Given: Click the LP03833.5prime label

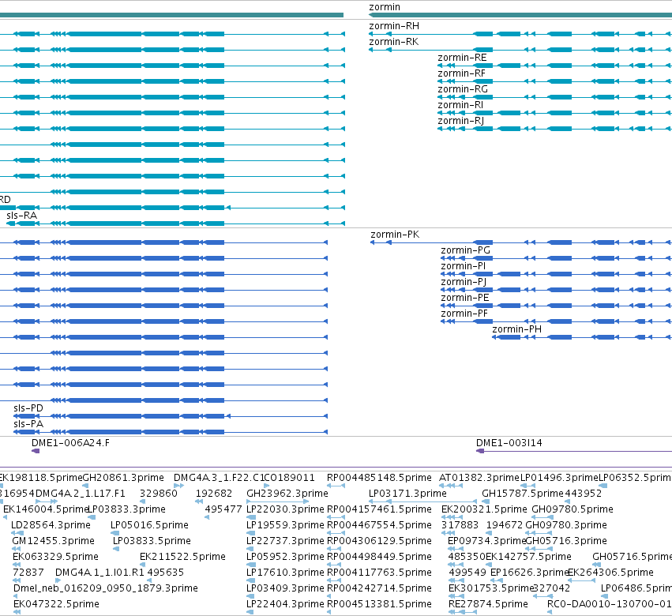Looking at the screenshot, I should point(152,541).
